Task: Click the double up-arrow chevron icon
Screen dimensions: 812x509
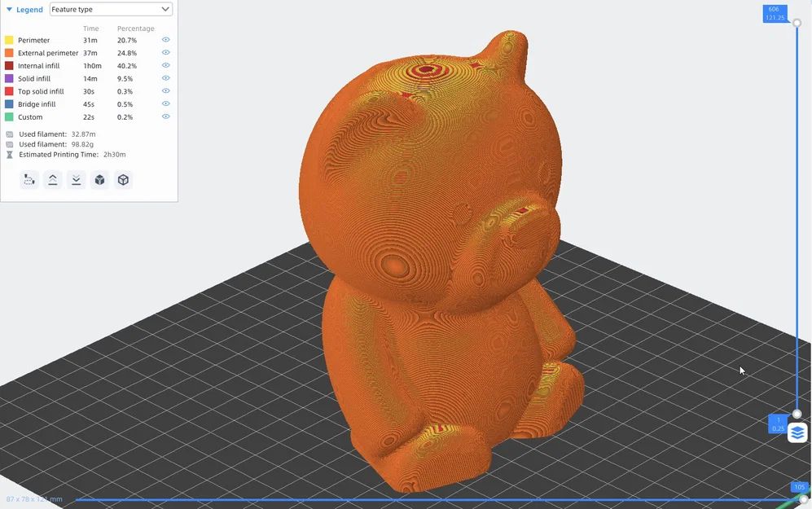Action: [53, 180]
